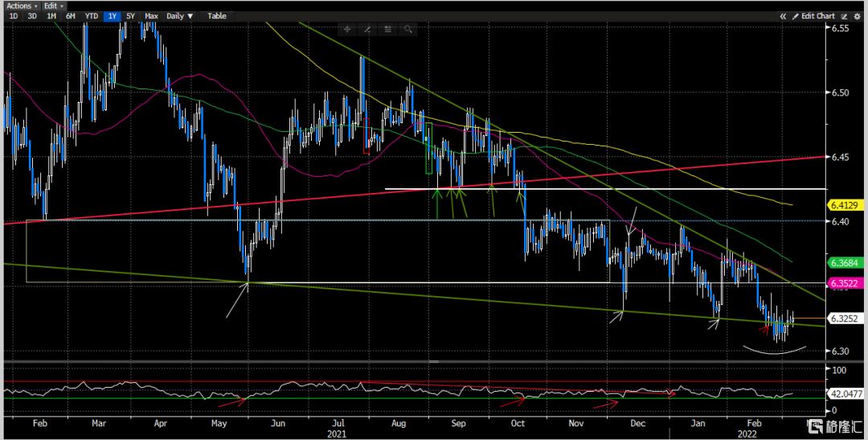Choose the 5Y time range
This screenshot has width=868, height=440.
pyautogui.click(x=131, y=16)
